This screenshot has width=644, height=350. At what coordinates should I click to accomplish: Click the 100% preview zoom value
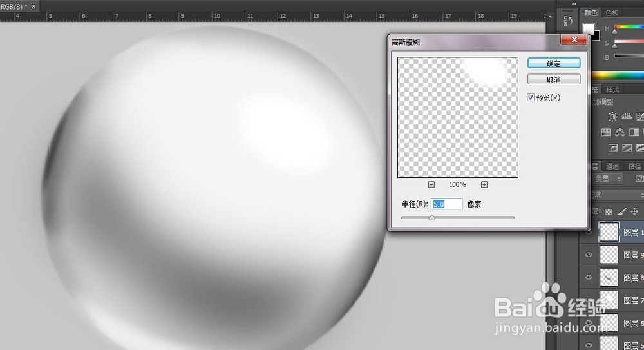[457, 184]
